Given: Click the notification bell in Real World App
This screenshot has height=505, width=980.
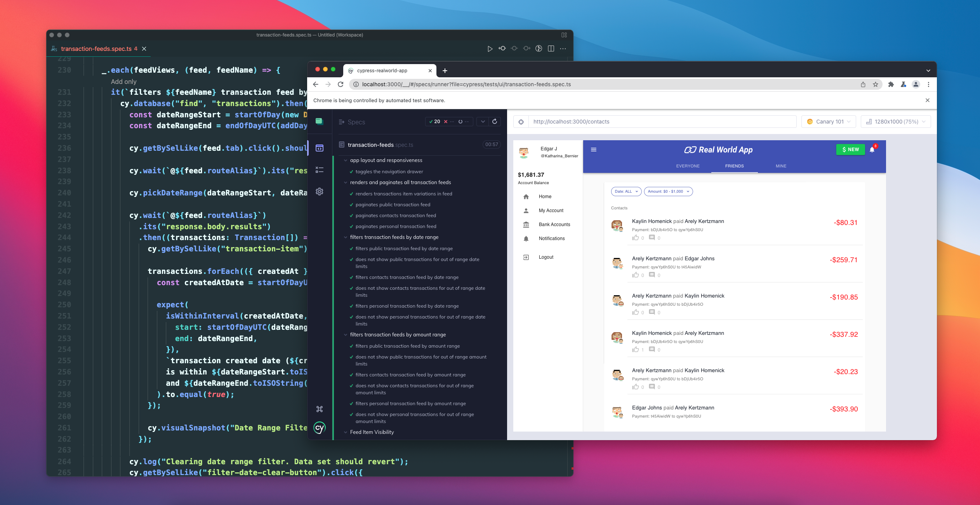Looking at the screenshot, I should coord(872,150).
